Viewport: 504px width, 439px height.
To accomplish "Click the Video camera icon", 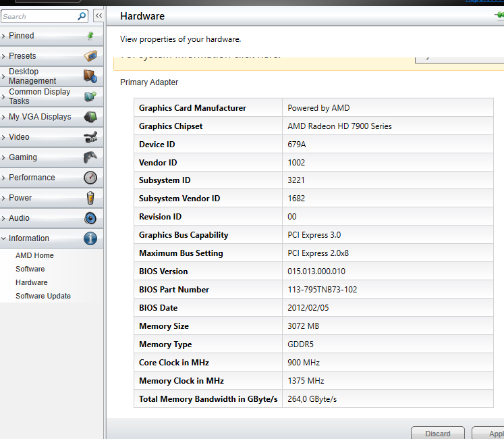I will tap(90, 137).
